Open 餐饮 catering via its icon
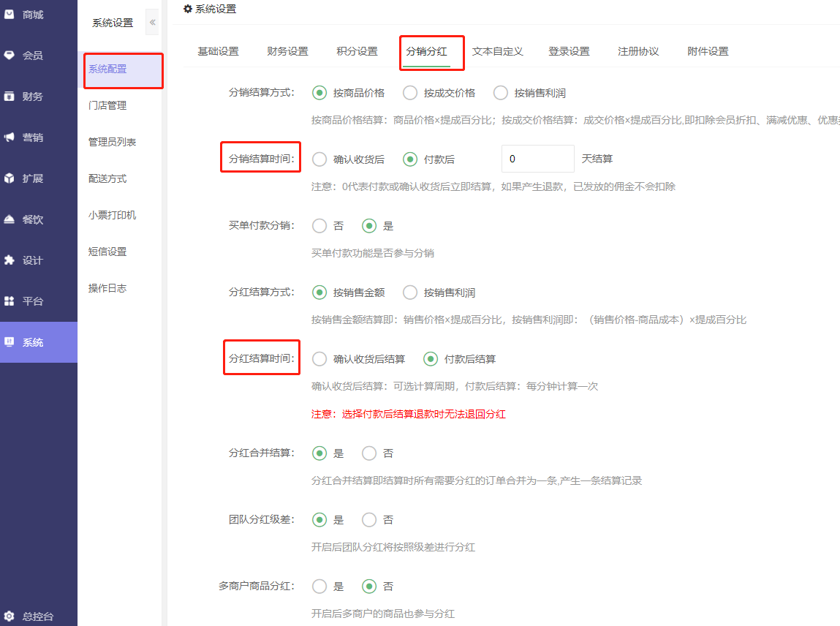 click(10, 219)
